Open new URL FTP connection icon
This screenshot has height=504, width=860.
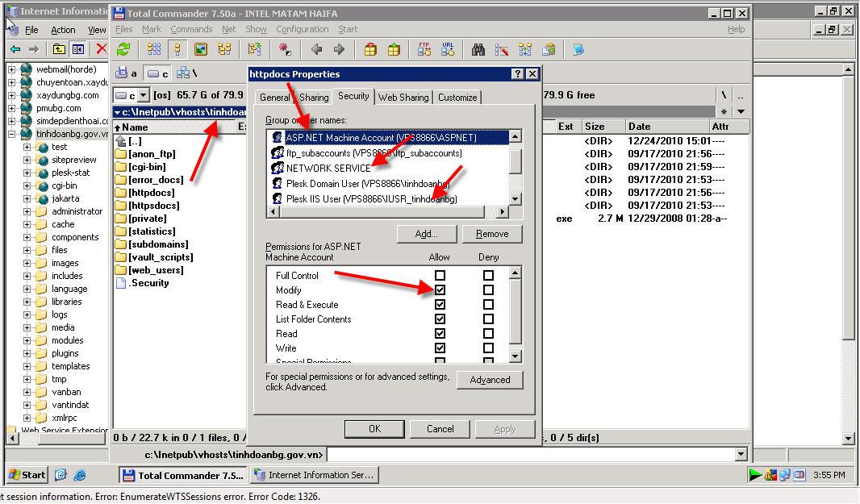coord(448,49)
